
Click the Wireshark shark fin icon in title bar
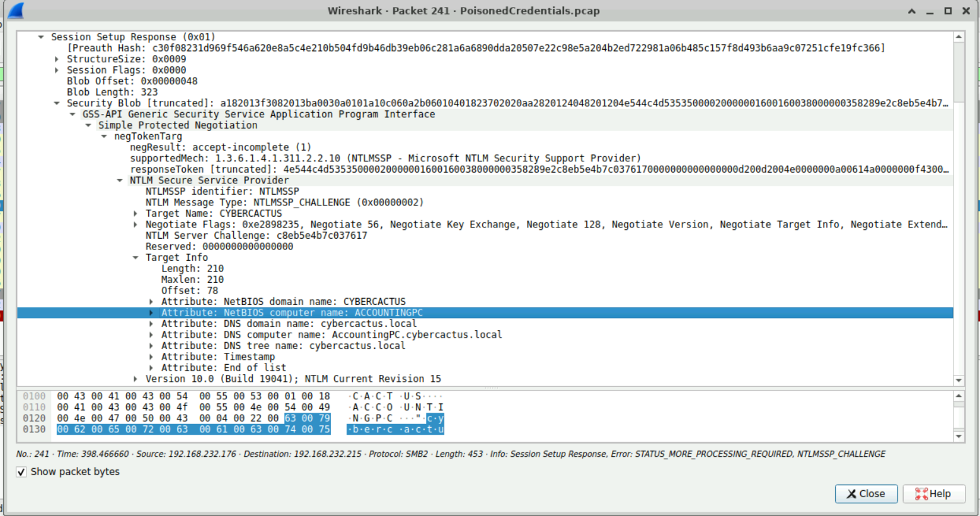(16, 11)
